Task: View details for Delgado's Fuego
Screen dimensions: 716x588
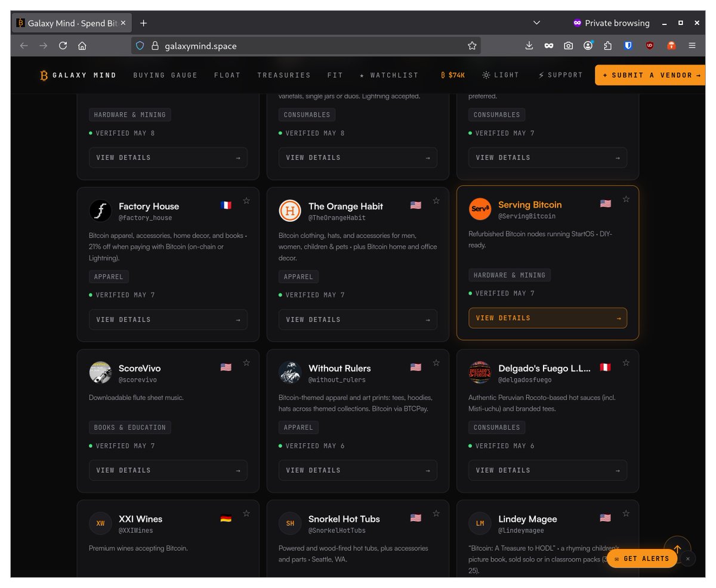Action: click(548, 471)
